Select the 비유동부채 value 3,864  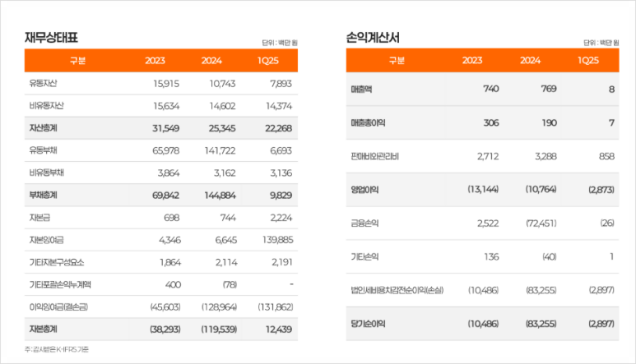pyautogui.click(x=169, y=173)
